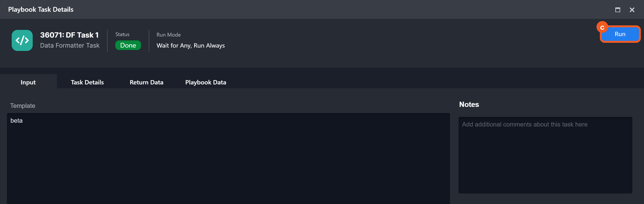The width and height of the screenshot is (644, 204).
Task: Go to the Playbook Data tab
Action: pos(206,82)
